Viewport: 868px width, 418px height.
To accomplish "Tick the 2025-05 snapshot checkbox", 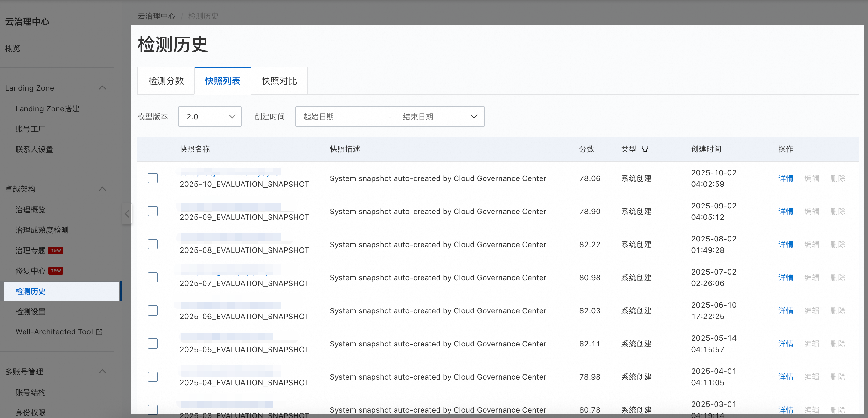I will point(153,344).
